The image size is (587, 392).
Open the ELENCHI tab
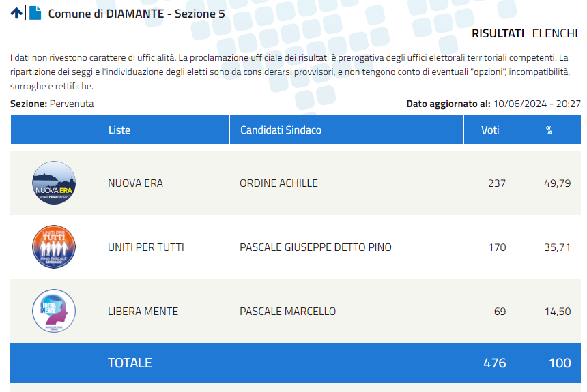click(x=555, y=33)
